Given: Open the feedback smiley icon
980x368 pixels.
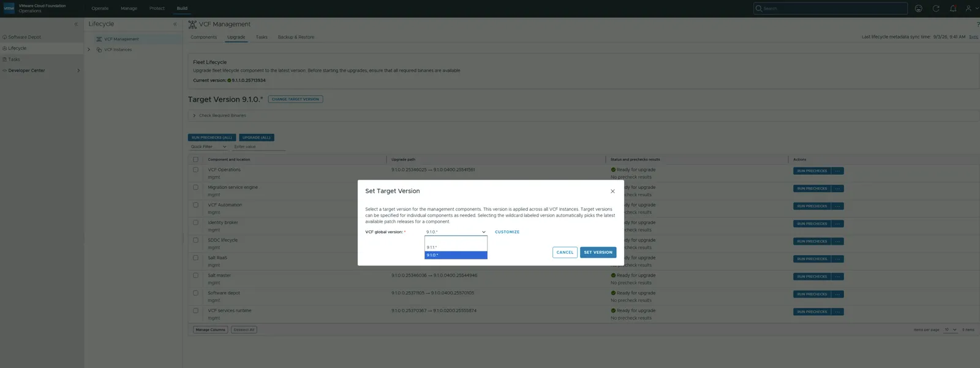Looking at the screenshot, I should coord(918,9).
